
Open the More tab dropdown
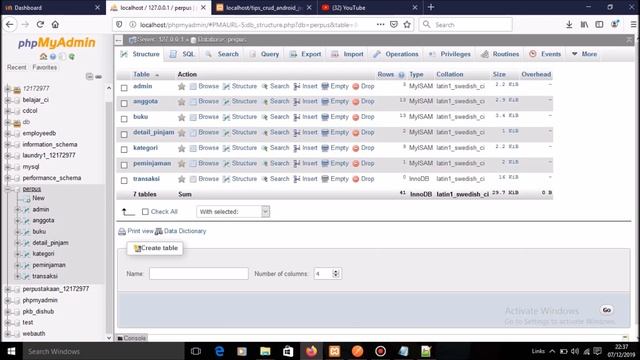pyautogui.click(x=584, y=54)
